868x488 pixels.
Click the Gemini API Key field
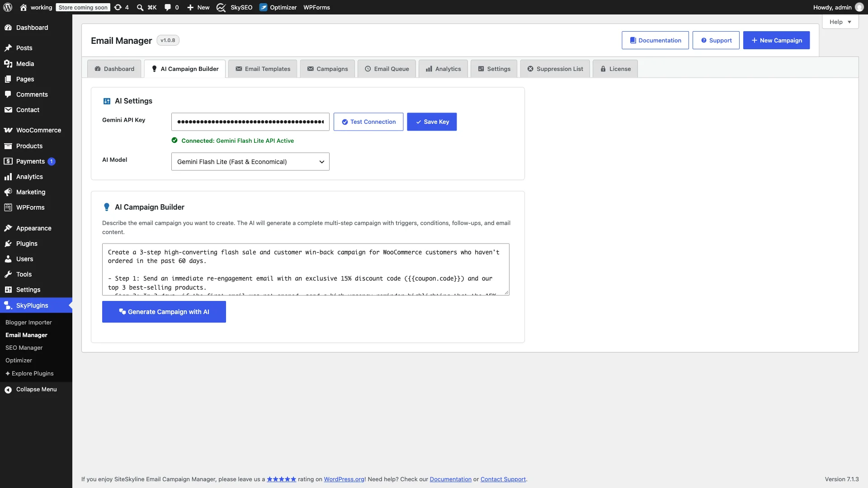tap(250, 122)
